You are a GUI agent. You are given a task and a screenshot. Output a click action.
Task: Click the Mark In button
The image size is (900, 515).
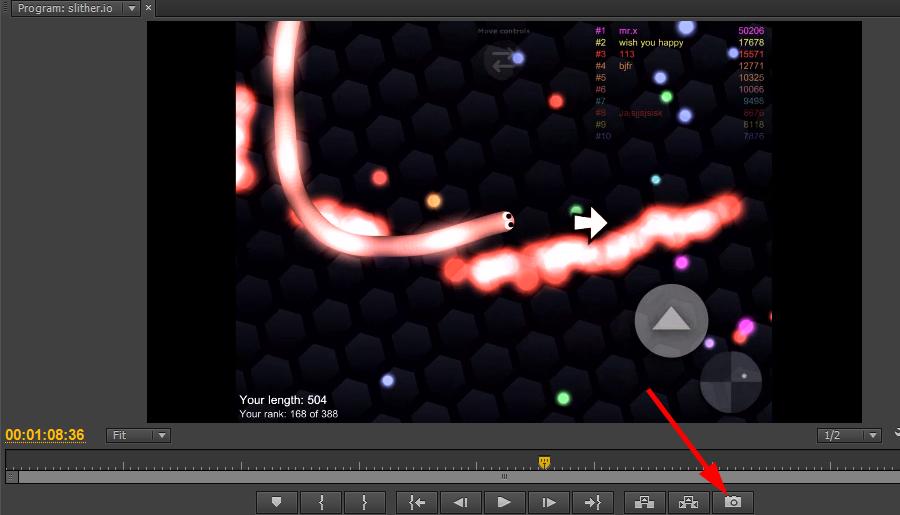321,503
